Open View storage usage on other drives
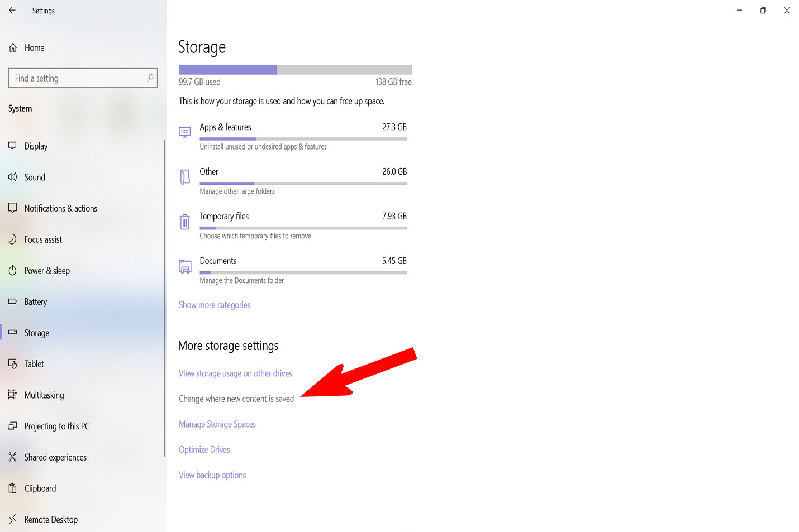The width and height of the screenshot is (799, 532). coord(235,373)
